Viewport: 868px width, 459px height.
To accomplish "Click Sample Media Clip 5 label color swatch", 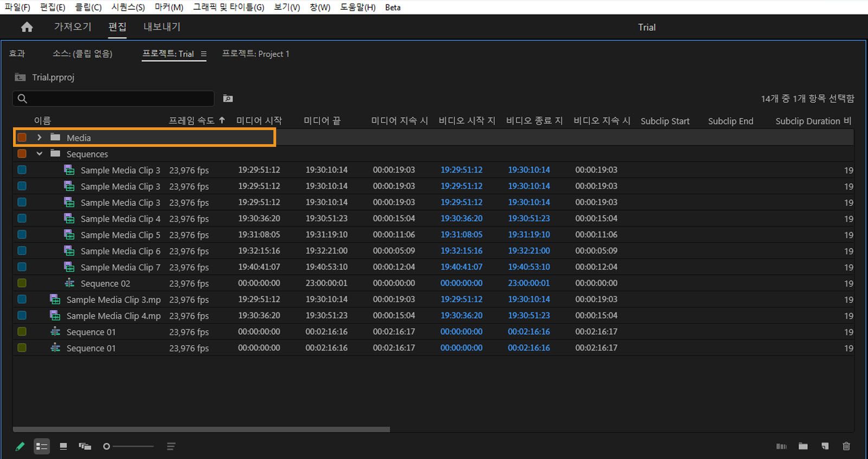I will pos(22,235).
